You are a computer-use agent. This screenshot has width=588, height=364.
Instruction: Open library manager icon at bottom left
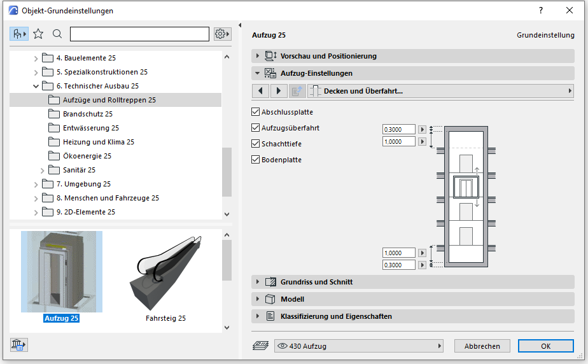pyautogui.click(x=19, y=345)
